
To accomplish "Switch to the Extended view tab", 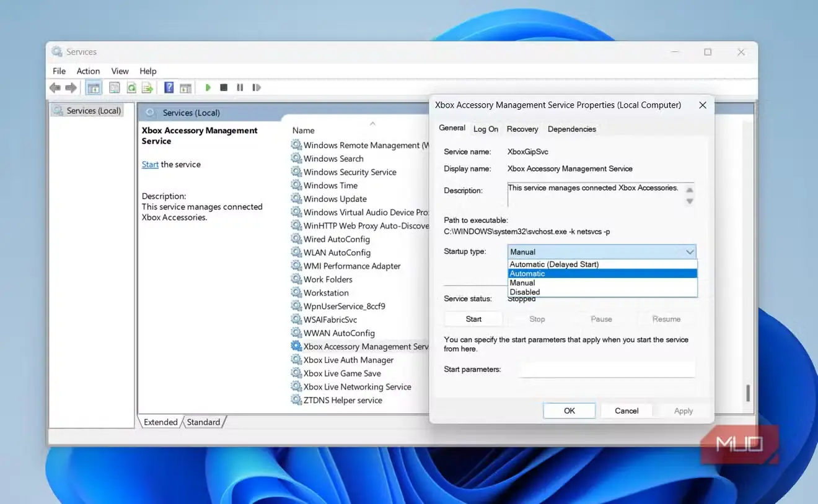I will 161,422.
